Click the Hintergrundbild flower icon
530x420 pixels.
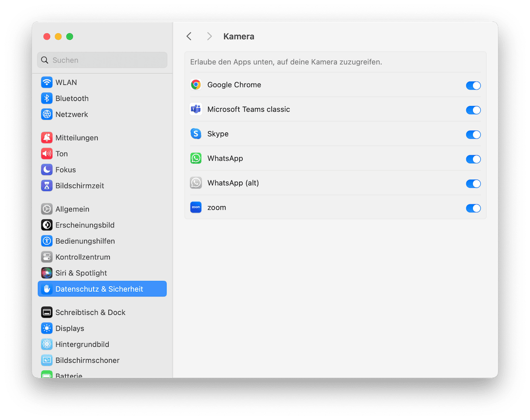click(x=47, y=344)
